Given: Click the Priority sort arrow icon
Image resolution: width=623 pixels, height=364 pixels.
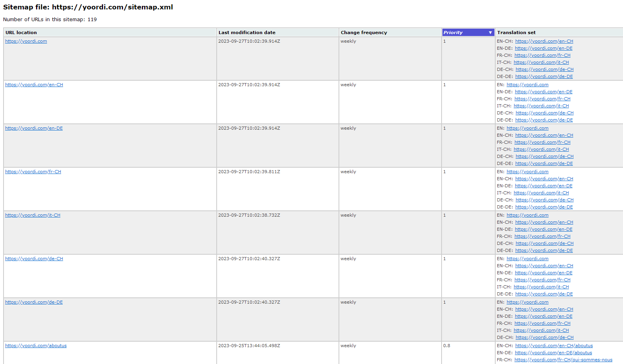Looking at the screenshot, I should pyautogui.click(x=490, y=33).
